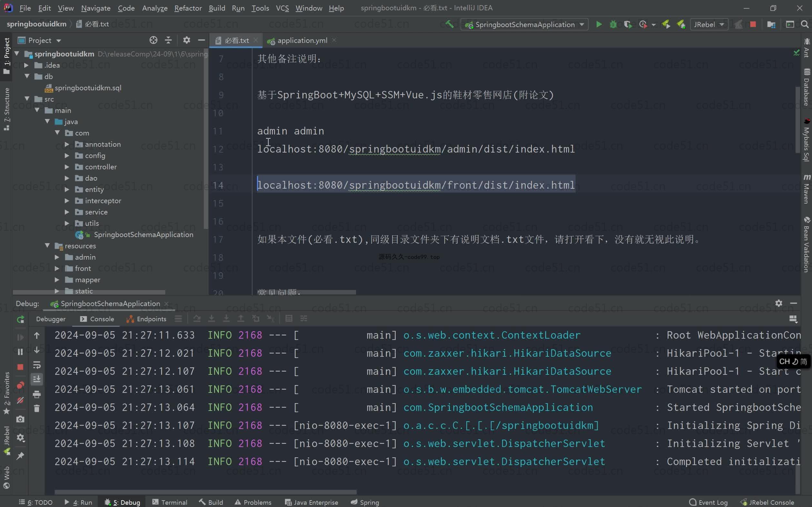Open Terminal tool window
Screen dimensions: 812x507
pos(170,502)
